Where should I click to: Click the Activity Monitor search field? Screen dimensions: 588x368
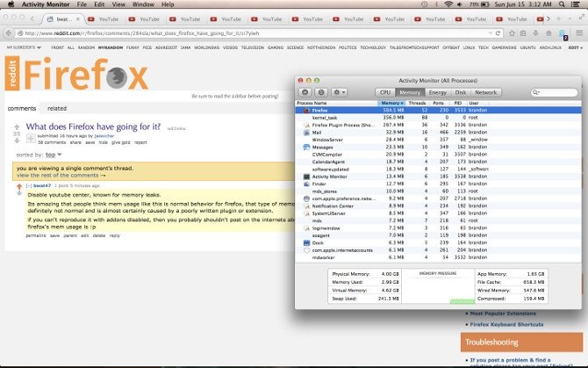(x=555, y=92)
